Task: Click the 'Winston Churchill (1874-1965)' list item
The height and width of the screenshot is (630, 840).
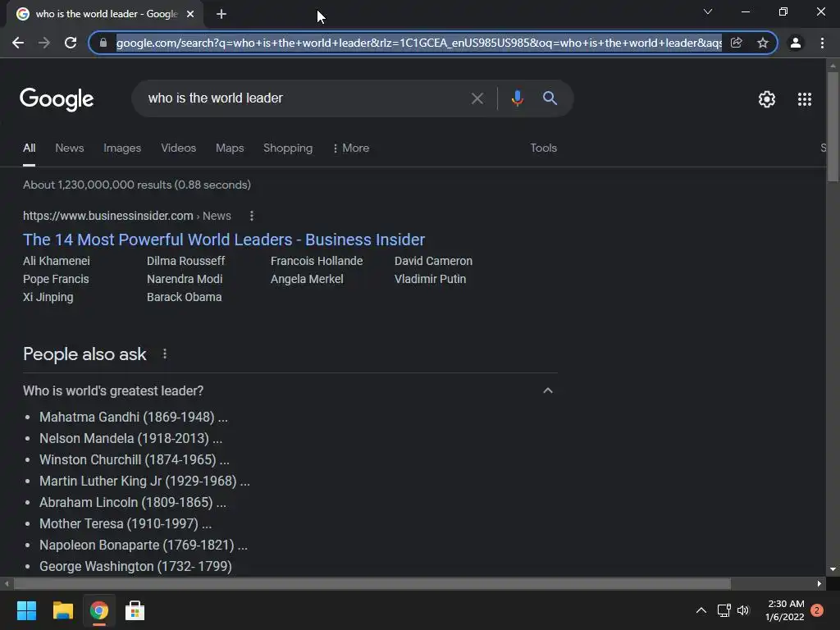Action: [x=135, y=459]
